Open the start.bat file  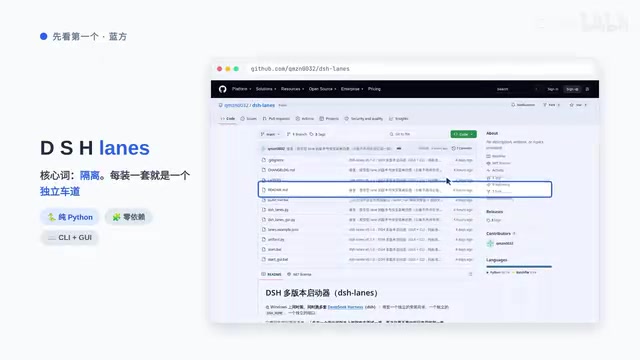274,249
